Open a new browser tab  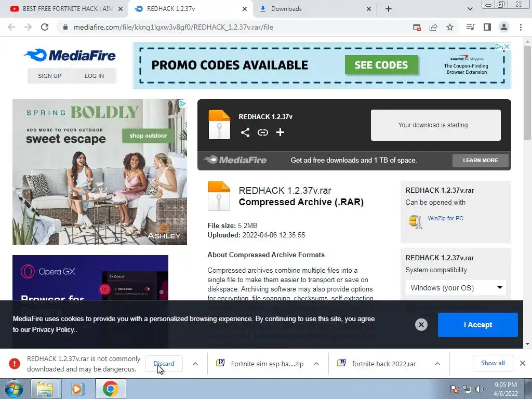click(389, 9)
